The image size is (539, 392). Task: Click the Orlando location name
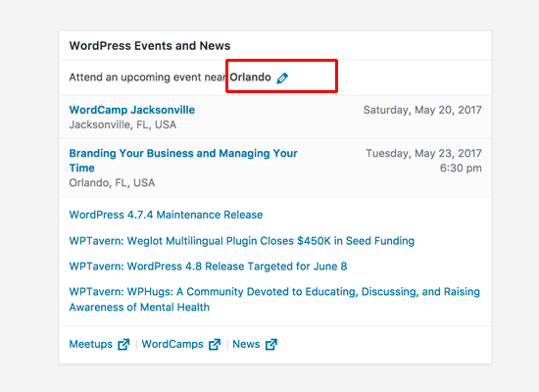point(250,77)
